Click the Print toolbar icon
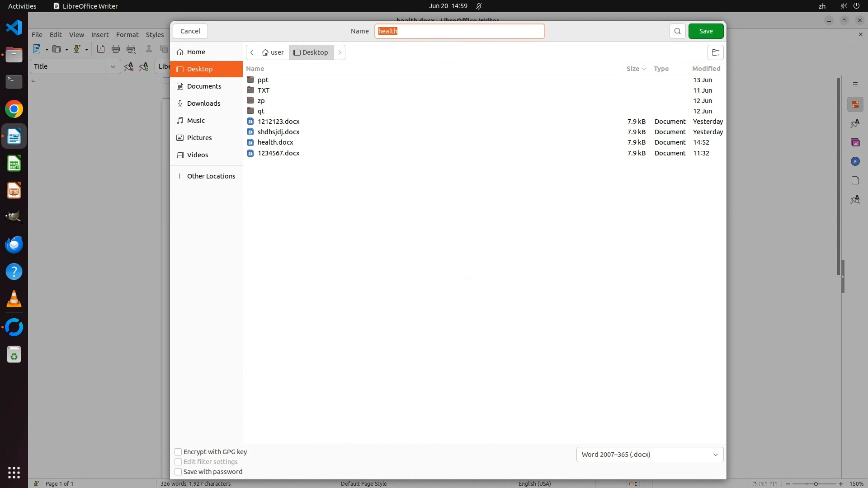The width and height of the screenshot is (868, 488). coord(116,49)
